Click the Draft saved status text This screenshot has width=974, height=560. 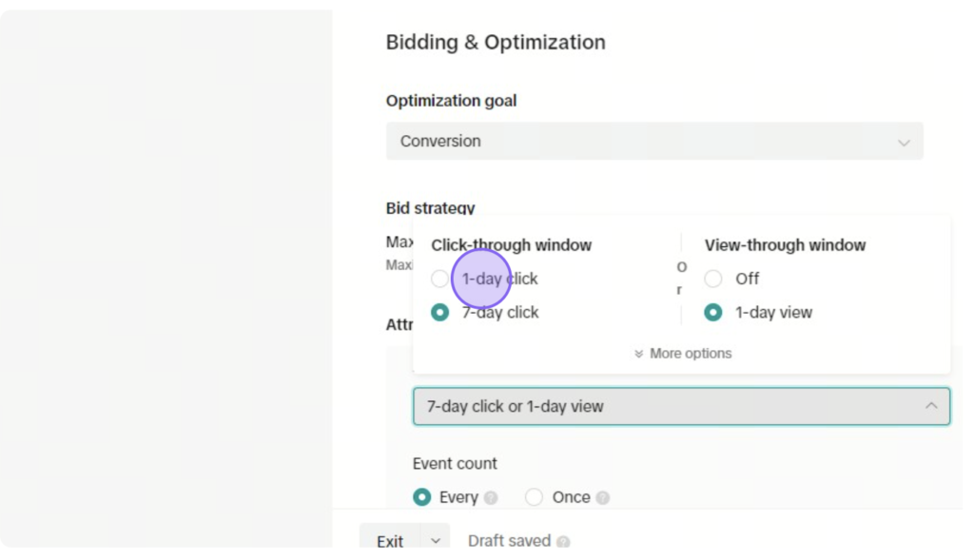point(510,541)
